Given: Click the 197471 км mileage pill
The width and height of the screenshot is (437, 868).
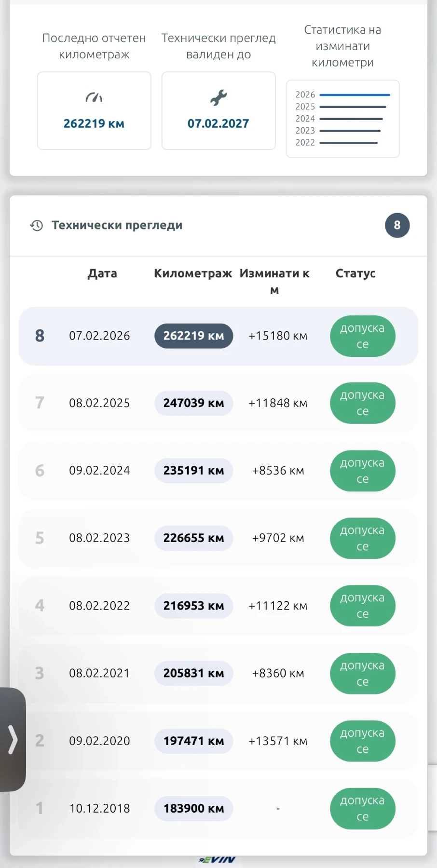Looking at the screenshot, I should [193, 741].
